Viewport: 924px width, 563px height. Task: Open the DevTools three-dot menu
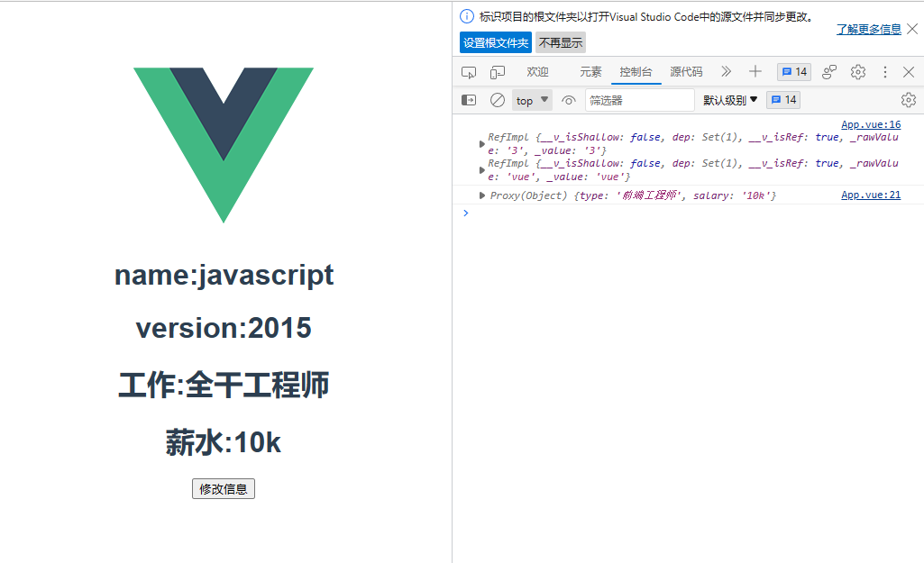pos(884,72)
